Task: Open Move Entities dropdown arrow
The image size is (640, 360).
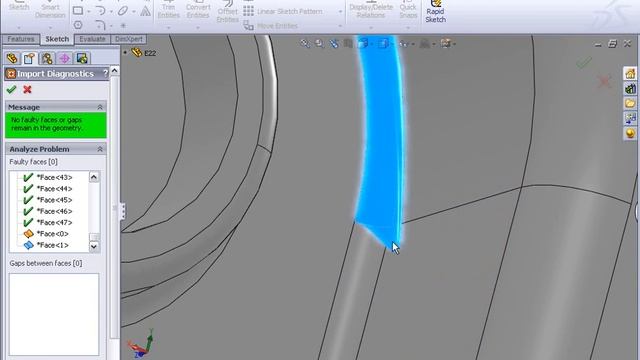Action: click(x=340, y=26)
